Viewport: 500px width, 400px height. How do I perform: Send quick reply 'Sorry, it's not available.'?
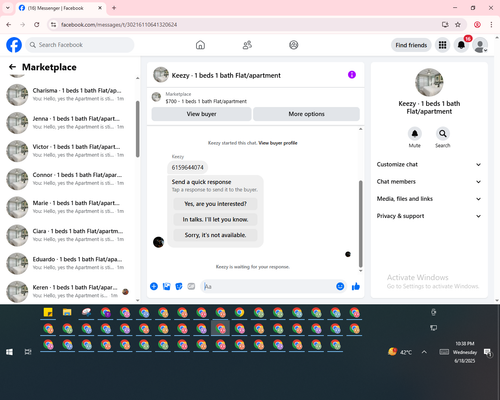tap(215, 235)
